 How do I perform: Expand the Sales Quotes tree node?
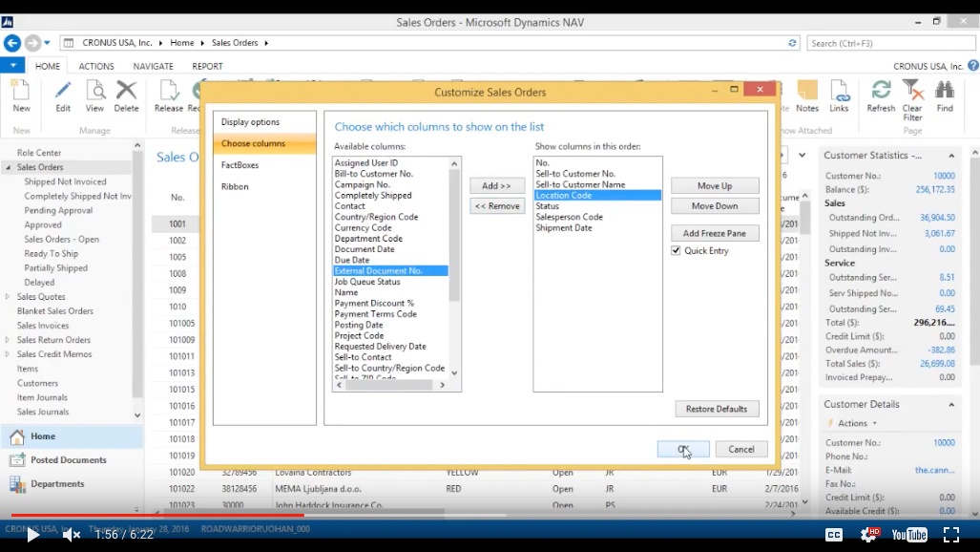(8, 297)
